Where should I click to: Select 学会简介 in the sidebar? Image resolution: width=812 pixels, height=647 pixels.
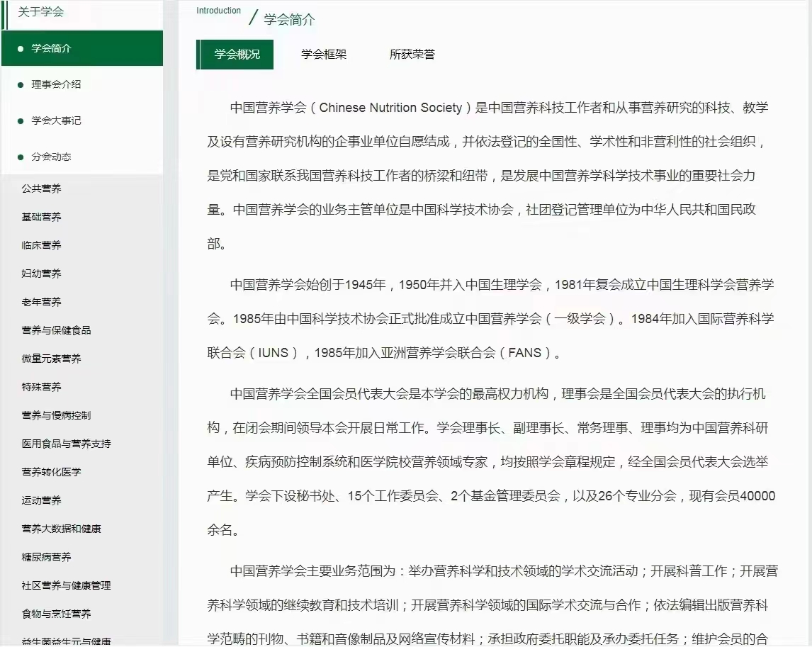point(51,48)
